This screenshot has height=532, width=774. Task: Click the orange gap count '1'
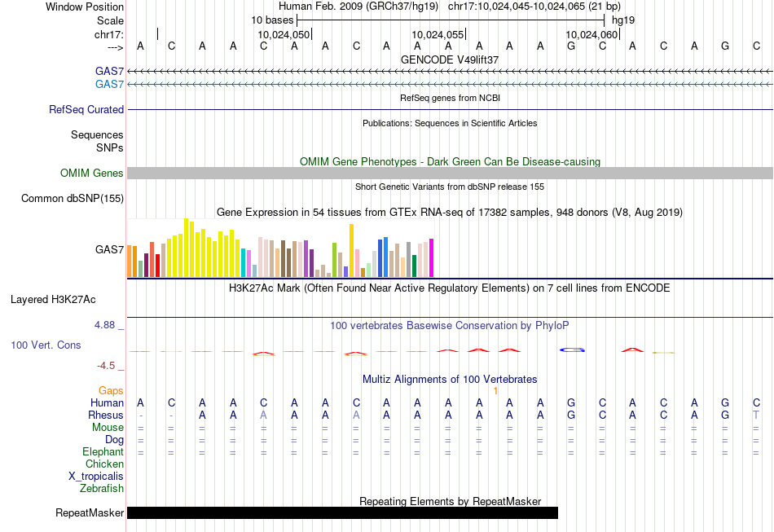click(495, 391)
